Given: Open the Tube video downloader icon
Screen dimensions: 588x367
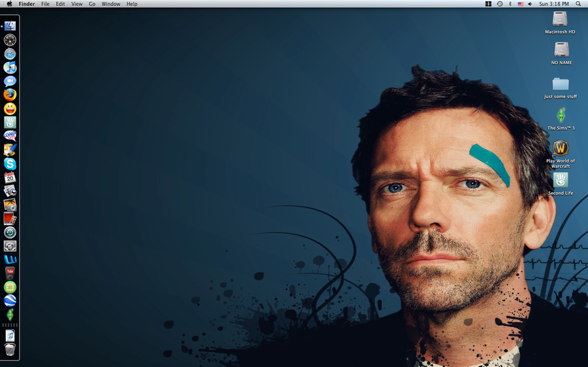Looking at the screenshot, I should [10, 273].
